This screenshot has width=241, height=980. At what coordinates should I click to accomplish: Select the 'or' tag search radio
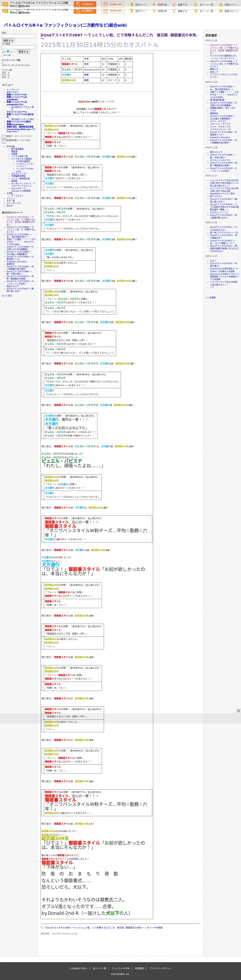click(14, 51)
